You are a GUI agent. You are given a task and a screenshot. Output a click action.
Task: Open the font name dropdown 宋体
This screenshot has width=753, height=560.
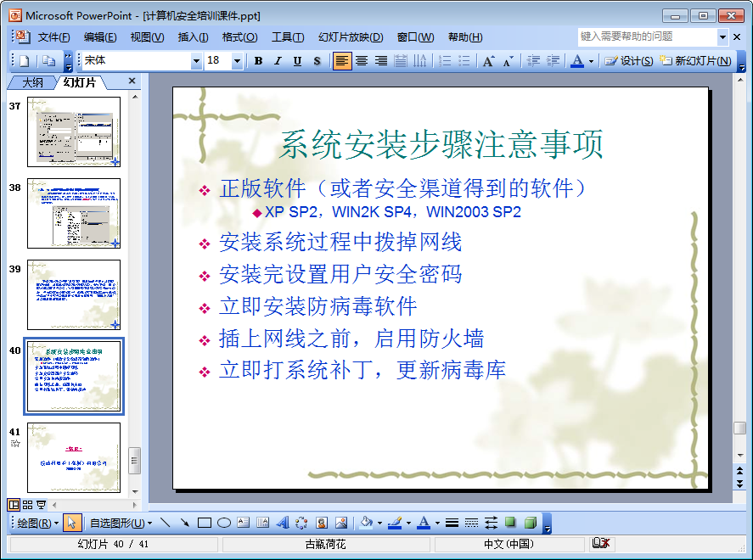[x=196, y=61]
